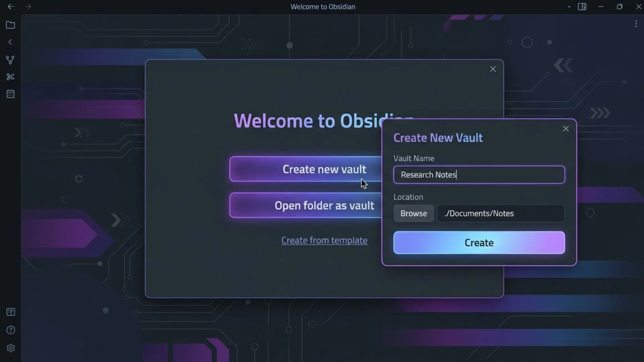The width and height of the screenshot is (644, 362).
Task: Click the Browse location button
Action: point(414,214)
